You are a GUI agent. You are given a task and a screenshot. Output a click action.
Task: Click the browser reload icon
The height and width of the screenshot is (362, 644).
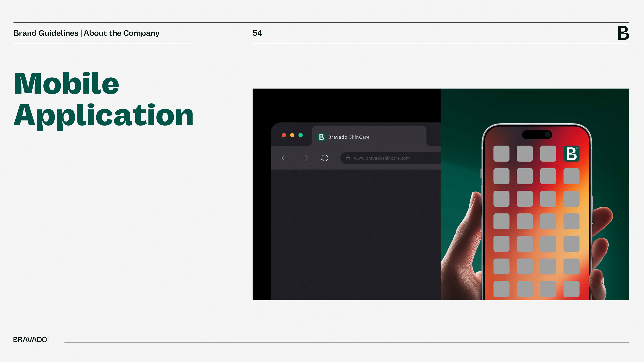pyautogui.click(x=325, y=158)
